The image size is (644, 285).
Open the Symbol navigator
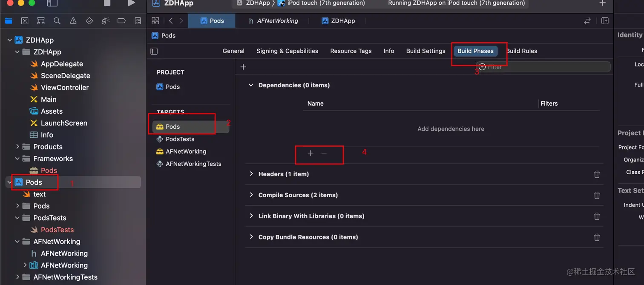pos(41,21)
